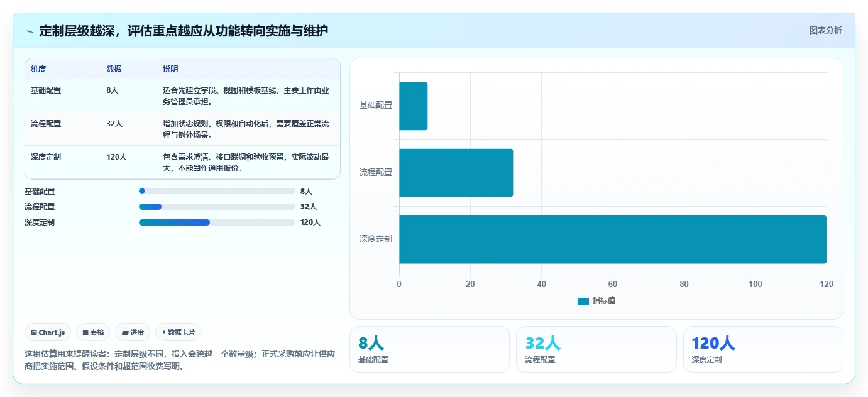This screenshot has width=868, height=397.
Task: Select the 表格 tag chip
Action: (93, 332)
